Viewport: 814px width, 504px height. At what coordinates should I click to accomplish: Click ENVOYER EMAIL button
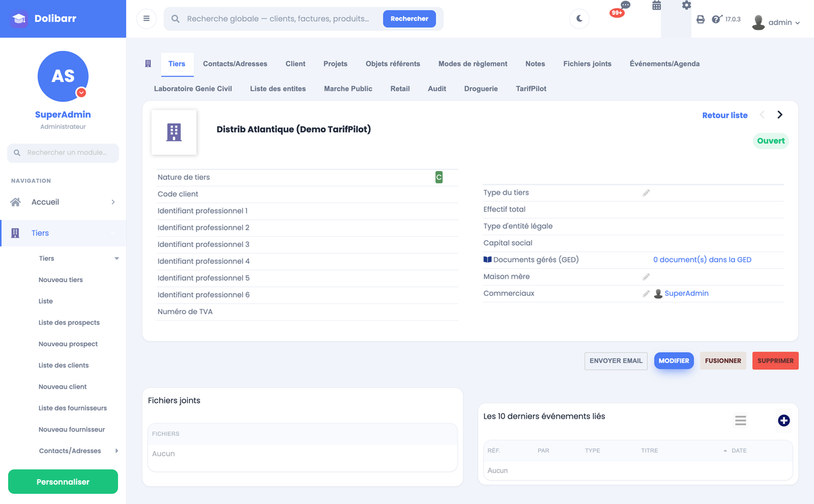[x=616, y=361]
